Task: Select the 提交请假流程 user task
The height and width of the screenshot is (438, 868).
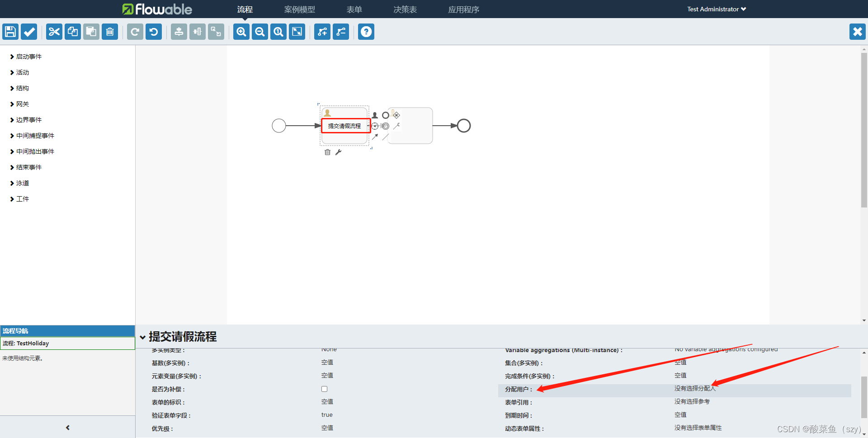Action: tap(344, 126)
